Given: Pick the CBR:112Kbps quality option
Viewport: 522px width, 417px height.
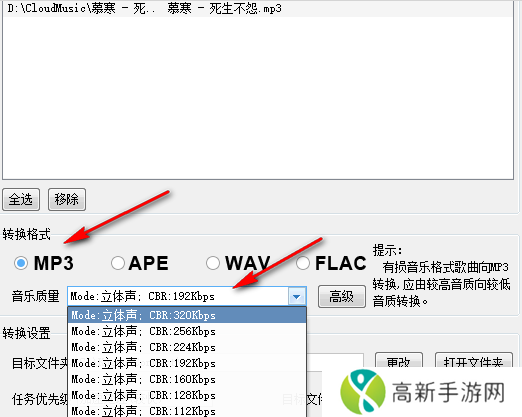Looking at the screenshot, I should click(187, 411).
